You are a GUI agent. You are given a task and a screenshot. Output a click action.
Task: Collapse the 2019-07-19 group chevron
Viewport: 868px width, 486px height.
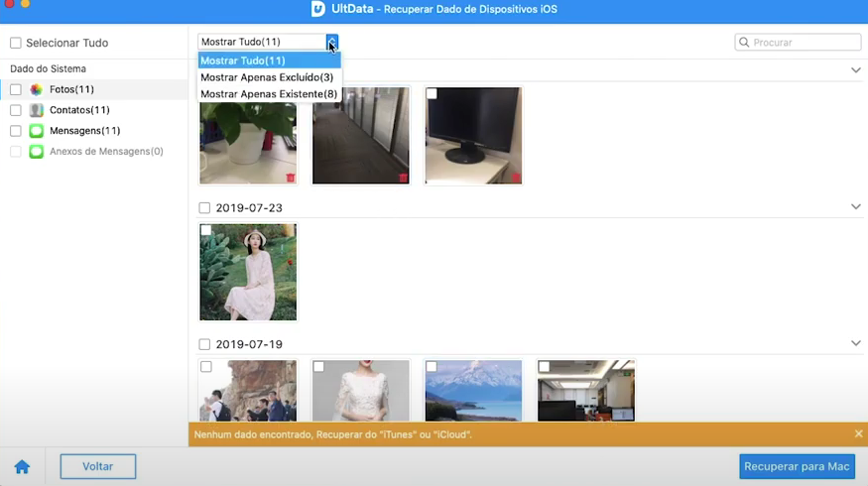point(855,344)
